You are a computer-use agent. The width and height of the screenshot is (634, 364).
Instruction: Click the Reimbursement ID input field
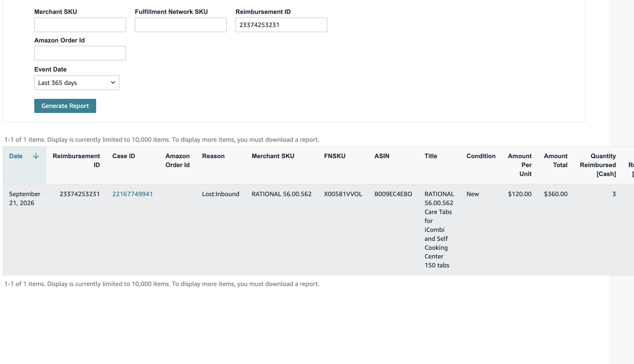tap(281, 25)
